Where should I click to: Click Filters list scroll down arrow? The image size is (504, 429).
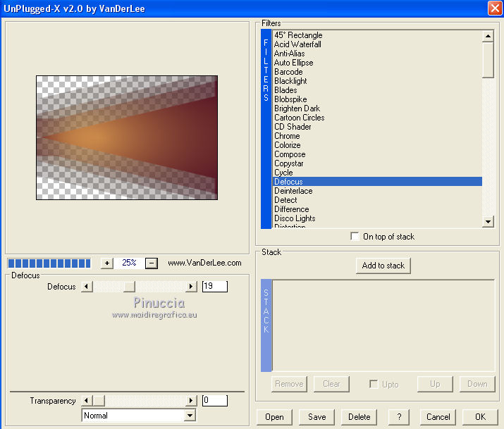(x=488, y=222)
